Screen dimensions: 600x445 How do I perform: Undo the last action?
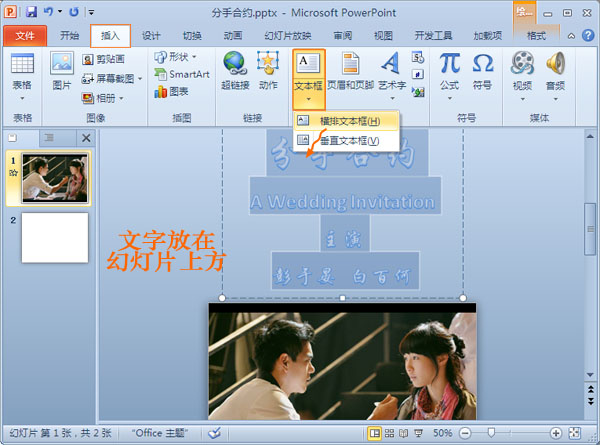48,12
